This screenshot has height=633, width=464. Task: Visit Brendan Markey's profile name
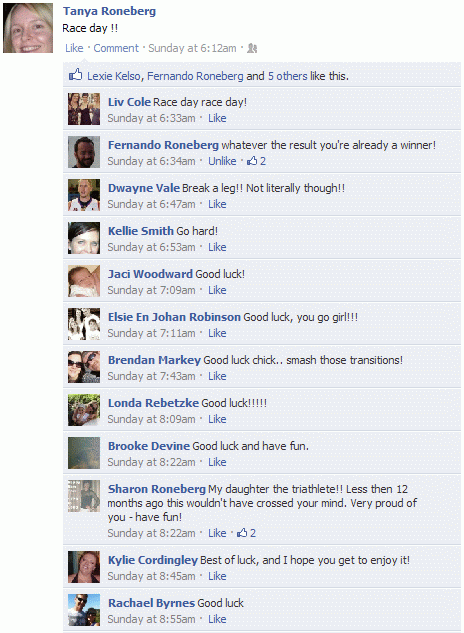tap(154, 360)
